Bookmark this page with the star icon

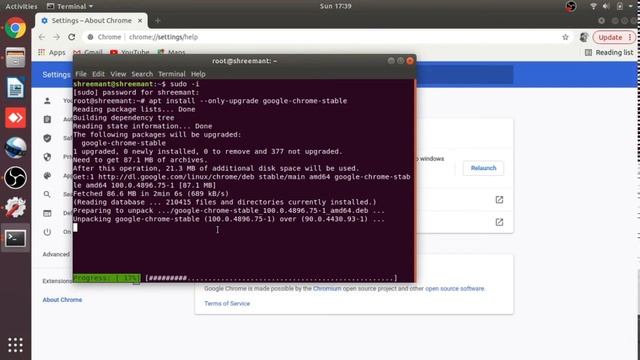point(565,37)
